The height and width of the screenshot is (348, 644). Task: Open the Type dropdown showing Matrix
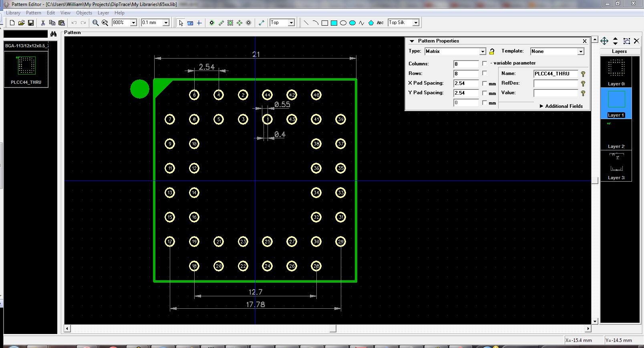tap(483, 51)
